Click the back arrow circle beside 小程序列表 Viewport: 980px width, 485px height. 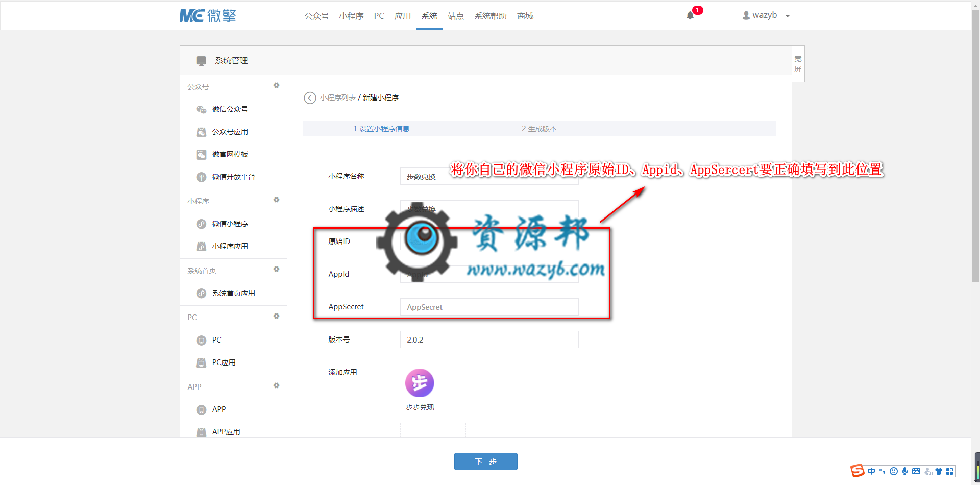[310, 98]
